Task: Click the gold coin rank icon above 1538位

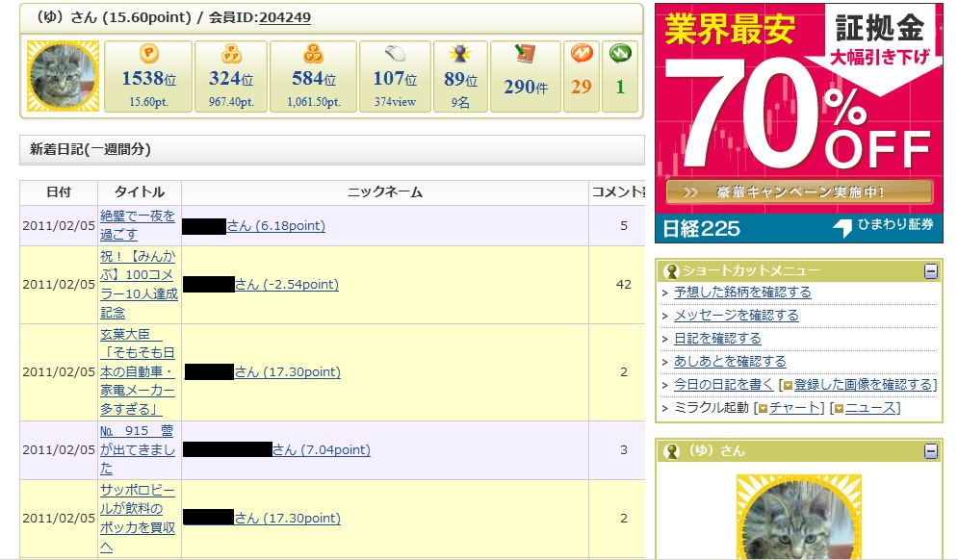Action: [x=148, y=54]
